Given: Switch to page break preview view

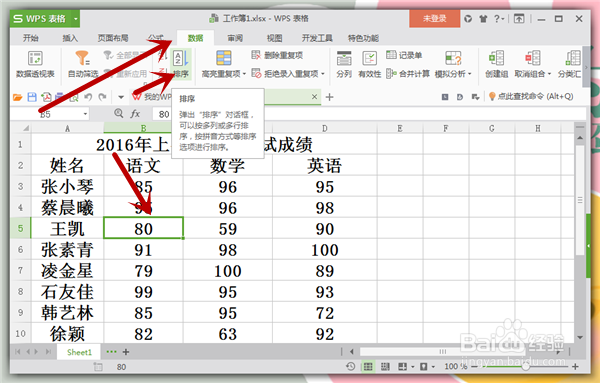Looking at the screenshot, I should pos(385,367).
